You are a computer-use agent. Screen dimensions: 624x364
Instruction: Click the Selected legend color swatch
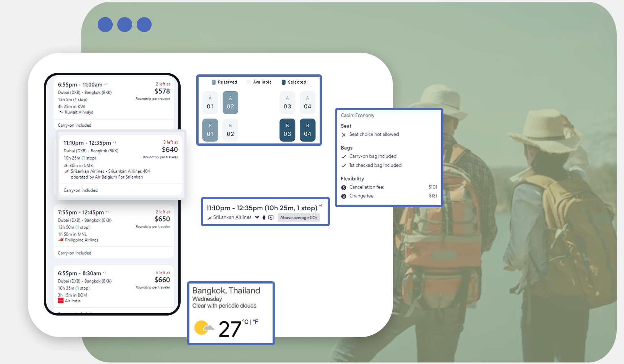284,82
